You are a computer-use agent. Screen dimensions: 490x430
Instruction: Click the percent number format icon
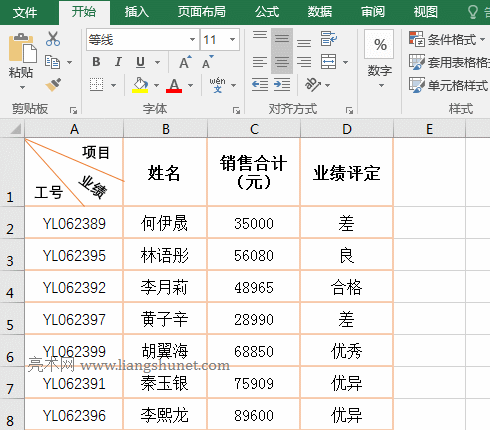[380, 44]
